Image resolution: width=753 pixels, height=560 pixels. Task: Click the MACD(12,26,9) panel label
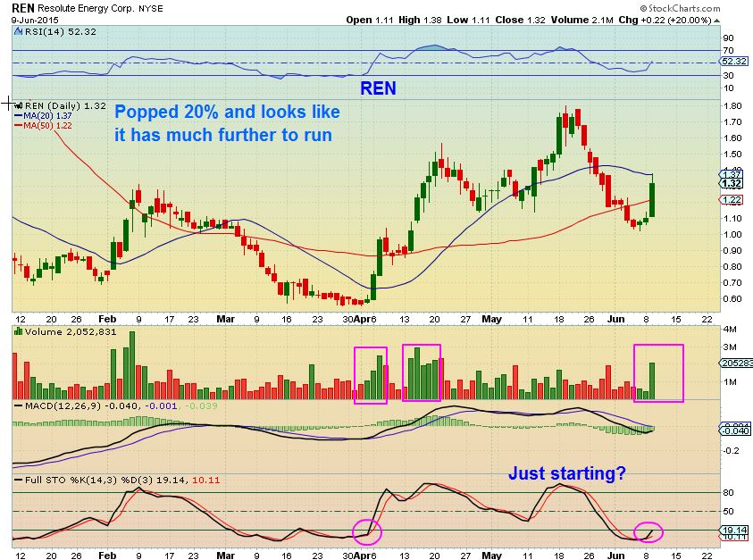pos(63,405)
